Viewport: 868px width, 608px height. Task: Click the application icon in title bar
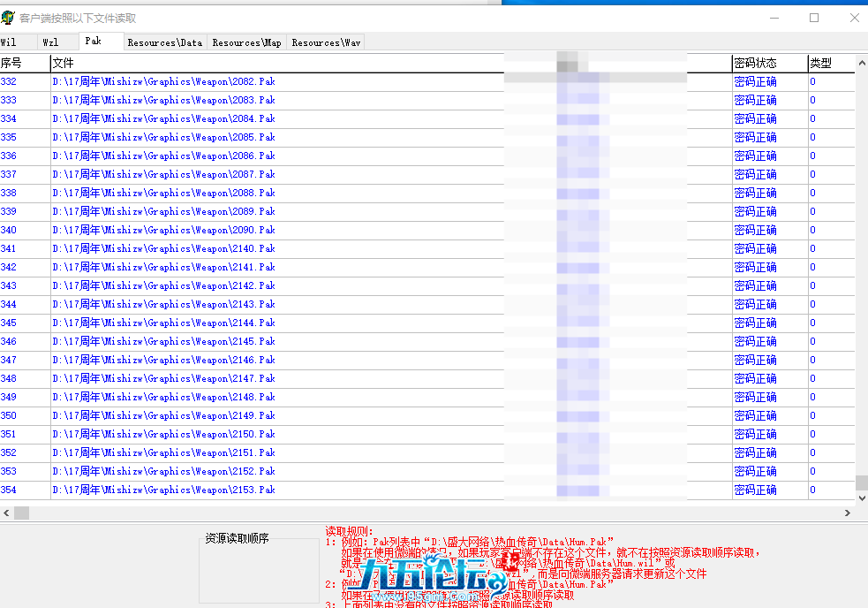[x=8, y=18]
